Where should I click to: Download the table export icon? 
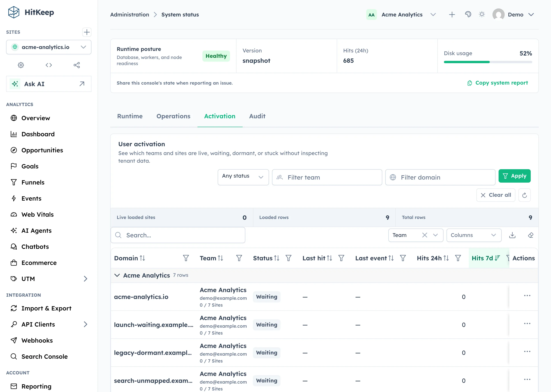tap(512, 235)
